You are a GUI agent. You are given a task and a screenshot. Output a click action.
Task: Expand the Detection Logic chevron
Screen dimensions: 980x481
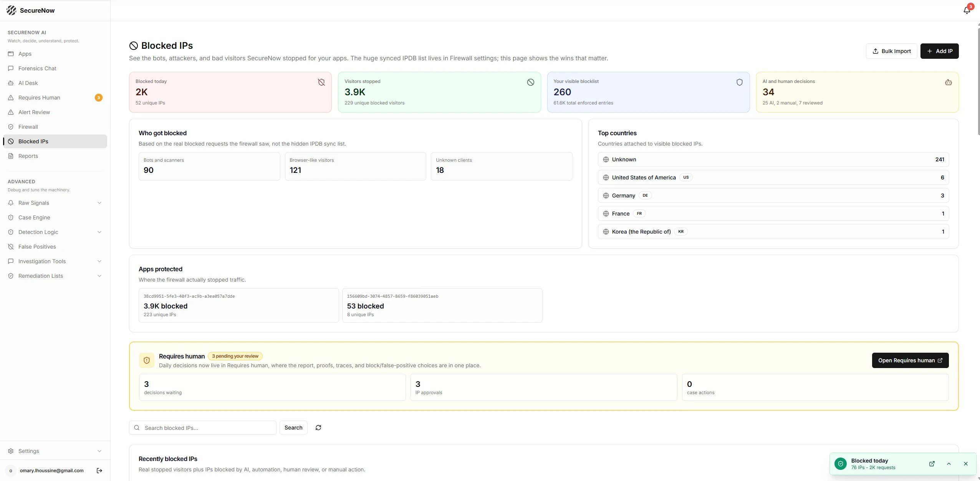[x=99, y=232]
